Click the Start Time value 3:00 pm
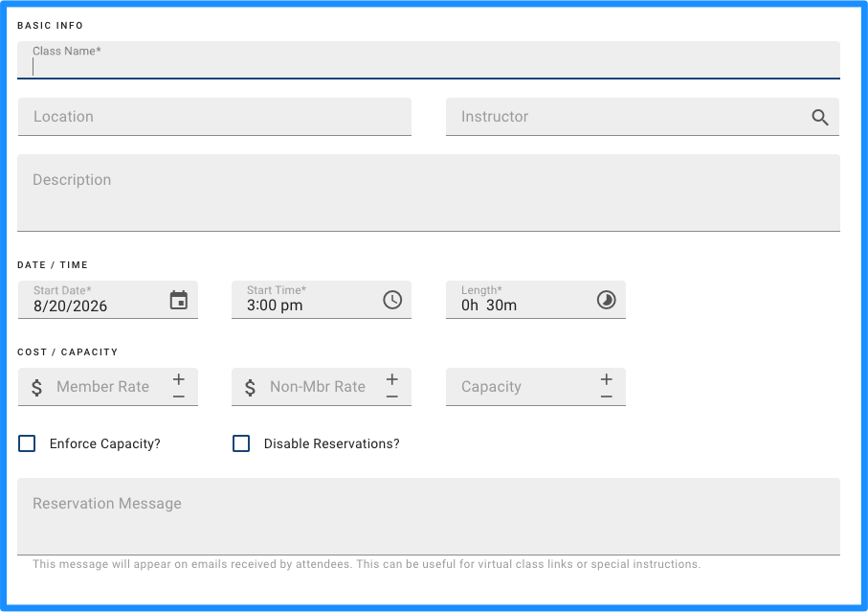868x612 pixels. click(275, 306)
